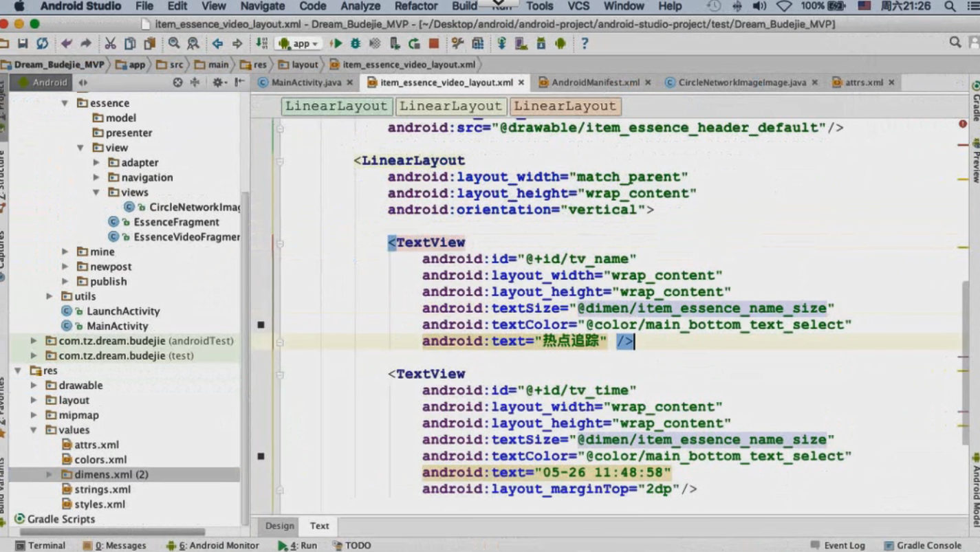Open the 0: Messages tool window
980x552 pixels.
(x=114, y=545)
